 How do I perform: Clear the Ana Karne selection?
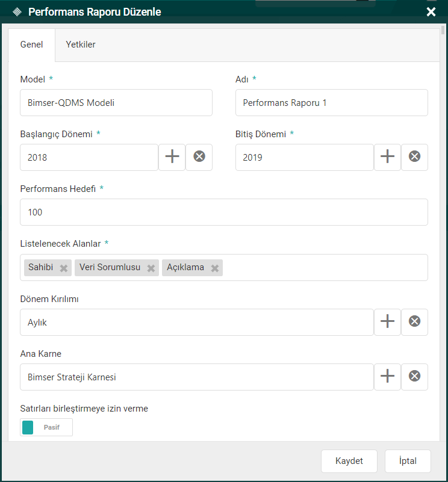[414, 377]
